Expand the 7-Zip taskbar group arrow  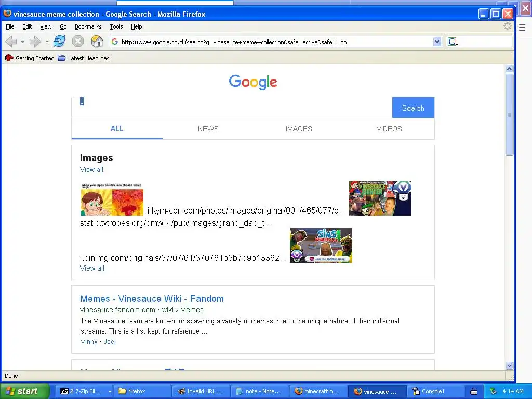[110, 391]
